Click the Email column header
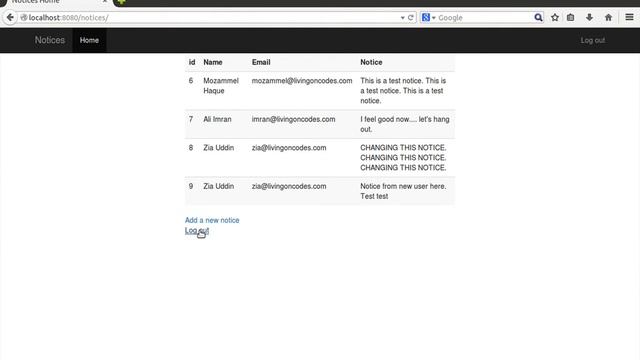 point(261,62)
